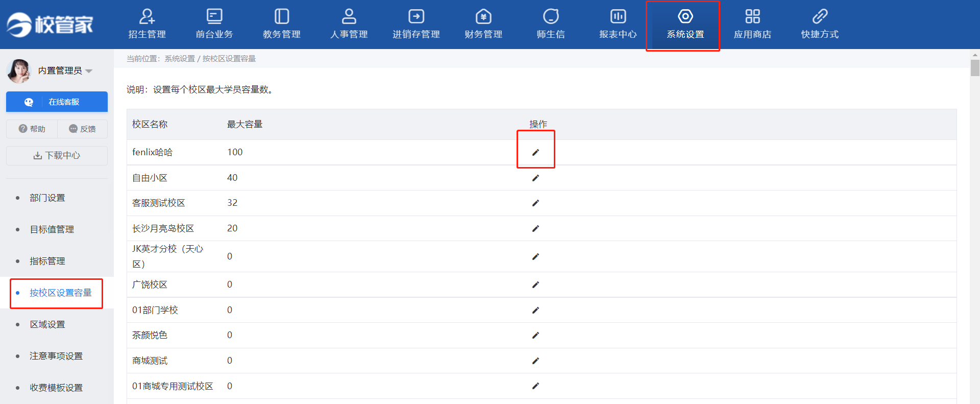Open 应用商店 from the navigation bar
This screenshot has height=404, width=980.
[x=752, y=24]
